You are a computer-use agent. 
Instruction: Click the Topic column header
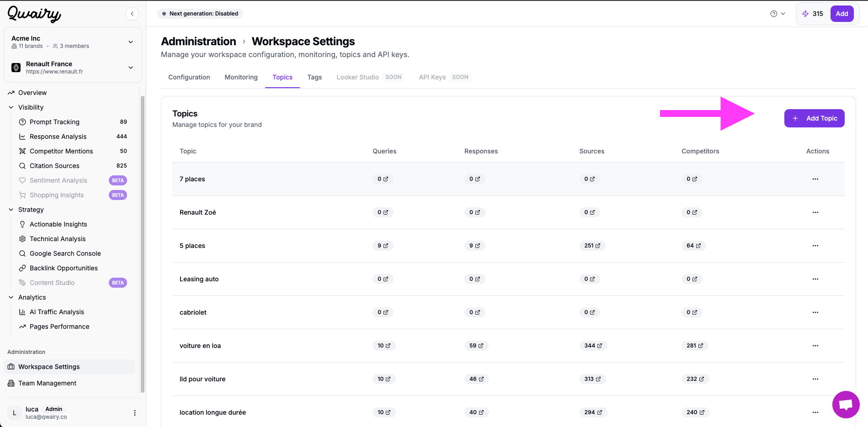click(x=188, y=151)
